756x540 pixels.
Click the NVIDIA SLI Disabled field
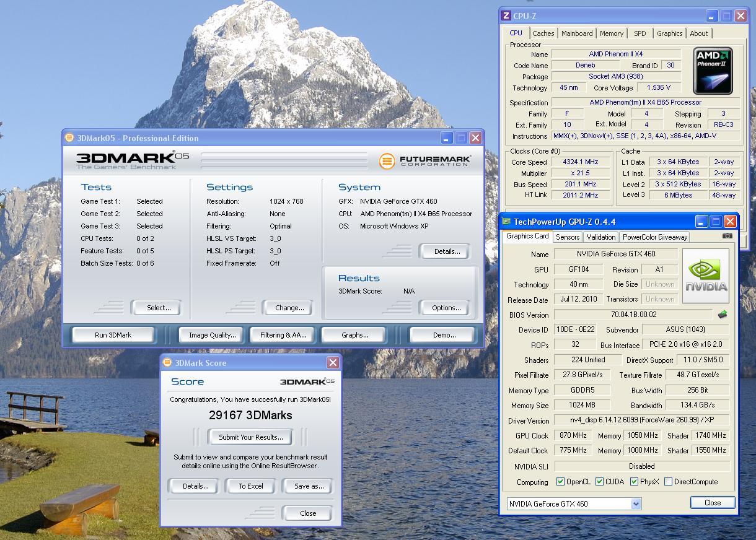point(642,466)
